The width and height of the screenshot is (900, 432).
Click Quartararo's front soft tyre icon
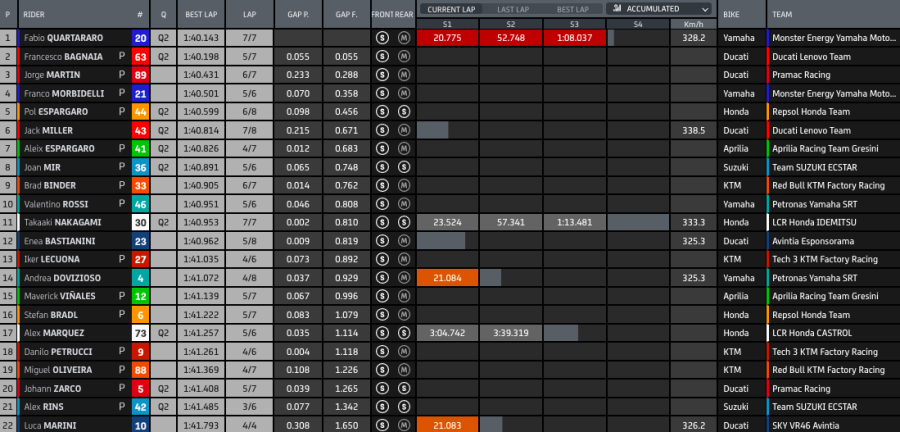coord(382,38)
